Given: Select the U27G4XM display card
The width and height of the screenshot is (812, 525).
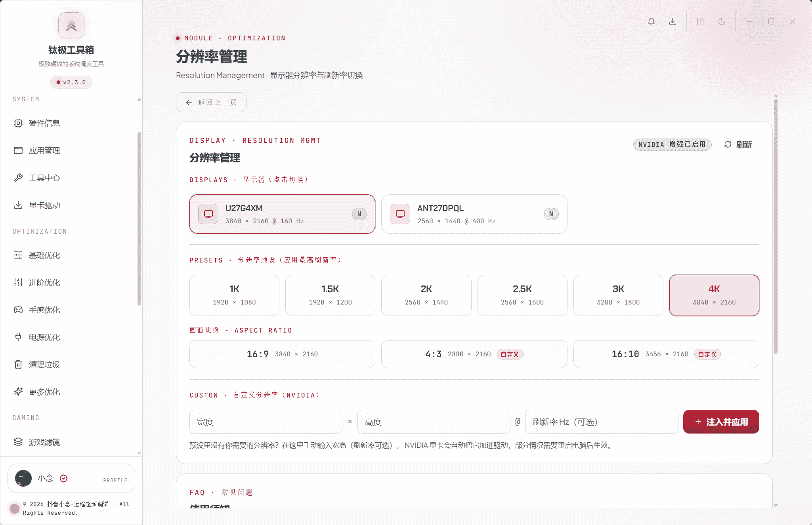Looking at the screenshot, I should click(x=282, y=214).
